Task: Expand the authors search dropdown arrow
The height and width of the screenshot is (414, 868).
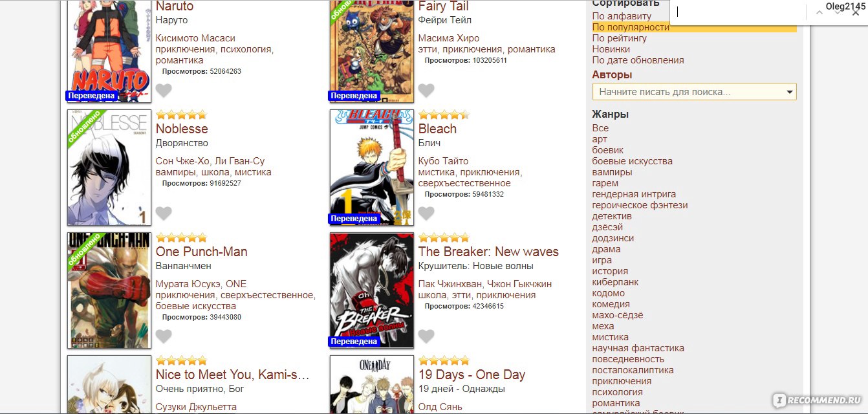Action: [x=790, y=93]
